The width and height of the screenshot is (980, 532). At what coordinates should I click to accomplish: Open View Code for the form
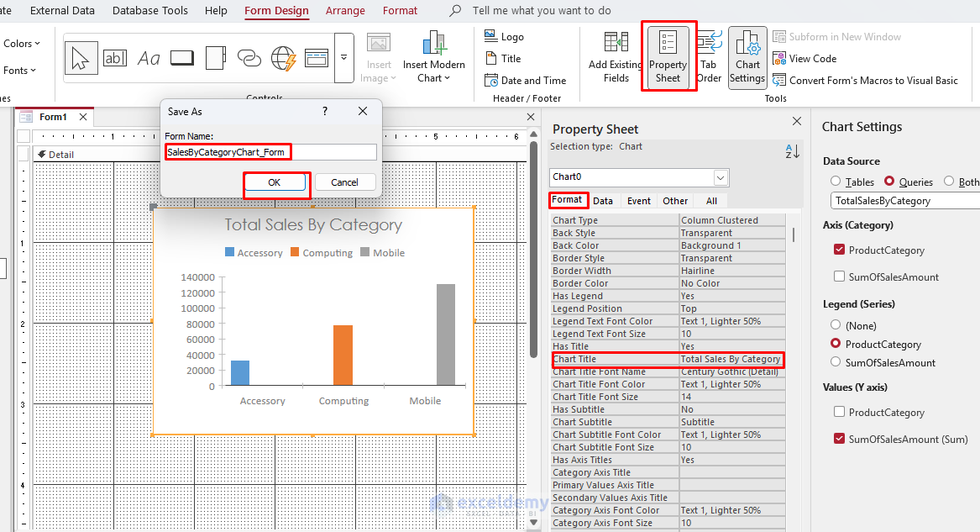point(805,59)
